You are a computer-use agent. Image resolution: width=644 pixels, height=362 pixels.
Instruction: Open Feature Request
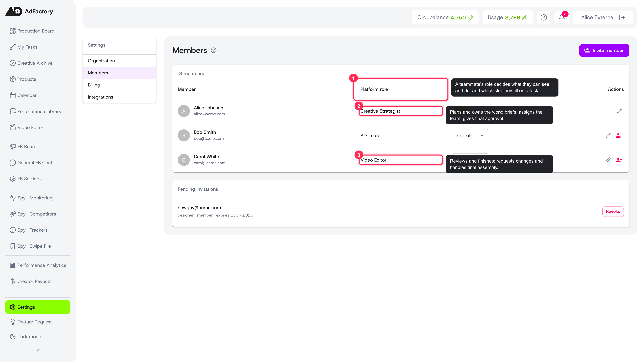coord(38,322)
